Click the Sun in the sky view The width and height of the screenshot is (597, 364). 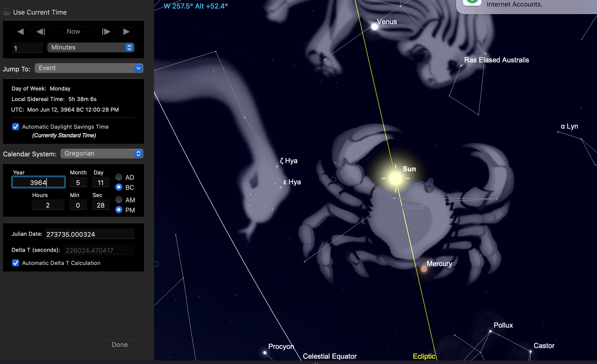click(x=395, y=178)
